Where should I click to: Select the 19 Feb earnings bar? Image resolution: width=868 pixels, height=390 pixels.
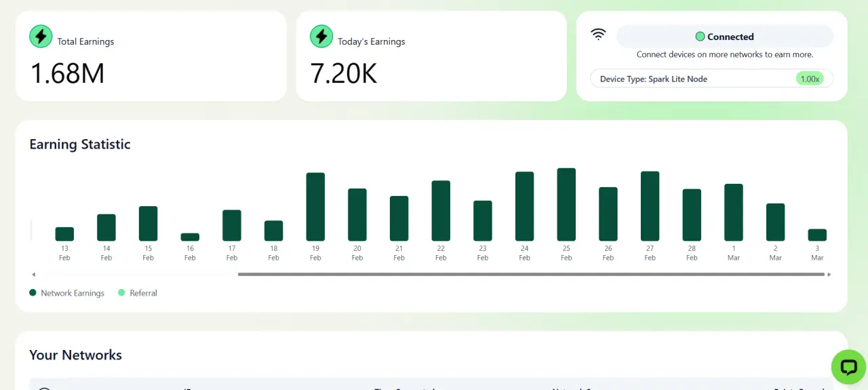(315, 207)
